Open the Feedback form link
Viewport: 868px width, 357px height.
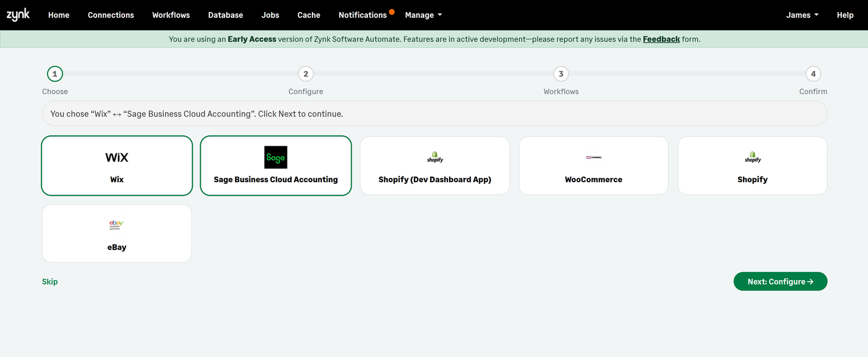pos(661,39)
